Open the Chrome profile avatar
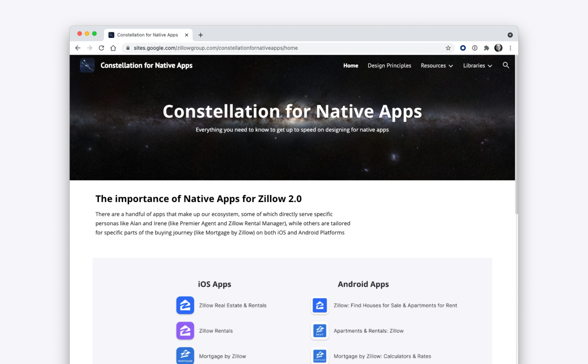This screenshot has height=364, width=588. pos(498,48)
